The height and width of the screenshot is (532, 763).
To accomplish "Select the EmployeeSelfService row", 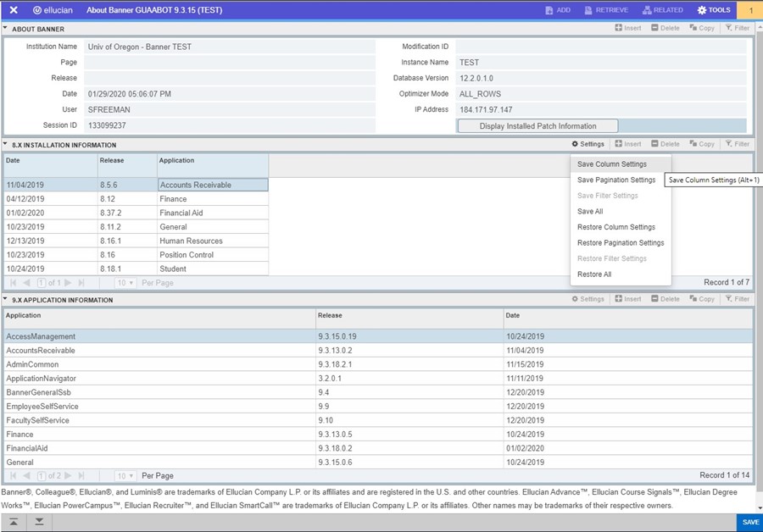I will point(379,407).
